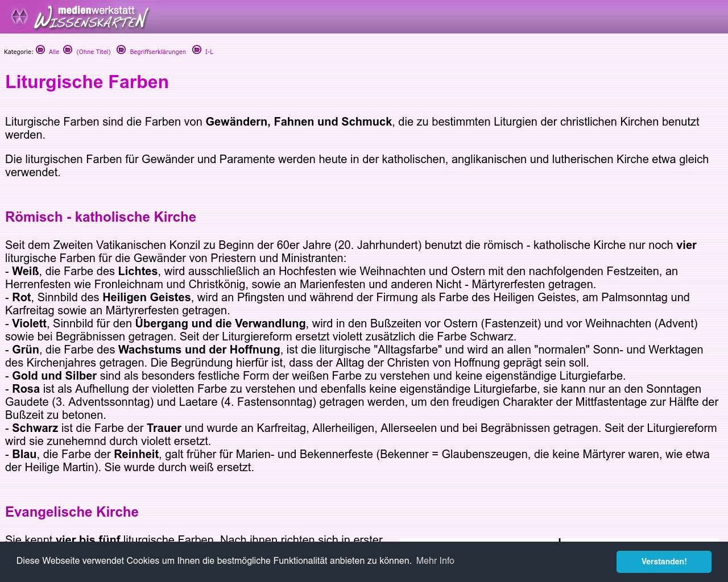728x582 pixels.
Task: Click the bold text Heiligen Geistes
Action: (x=147, y=297)
